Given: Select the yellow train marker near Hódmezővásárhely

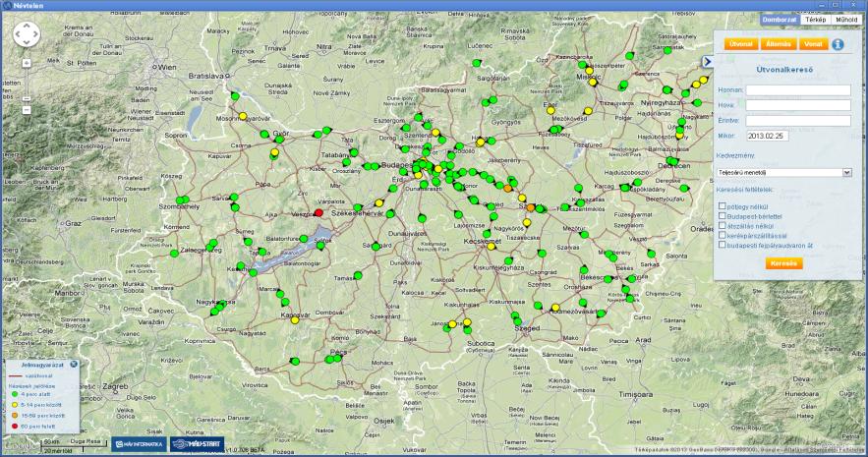Looking at the screenshot, I should (x=555, y=308).
